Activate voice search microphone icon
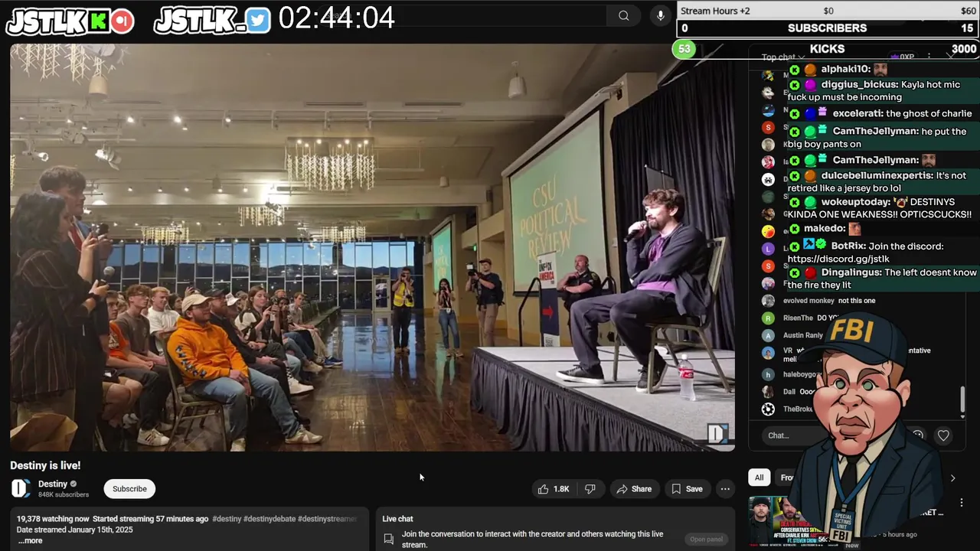 (x=661, y=16)
